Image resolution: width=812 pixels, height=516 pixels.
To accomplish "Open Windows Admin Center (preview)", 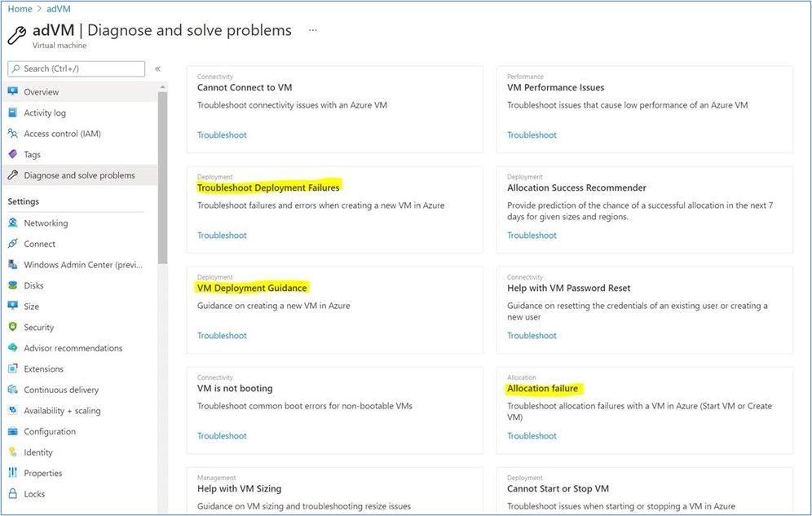I will pyautogui.click(x=82, y=264).
